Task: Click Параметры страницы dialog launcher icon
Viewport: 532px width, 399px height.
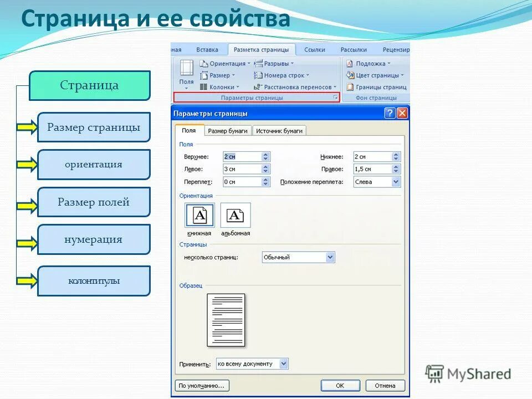Action: tap(336, 98)
